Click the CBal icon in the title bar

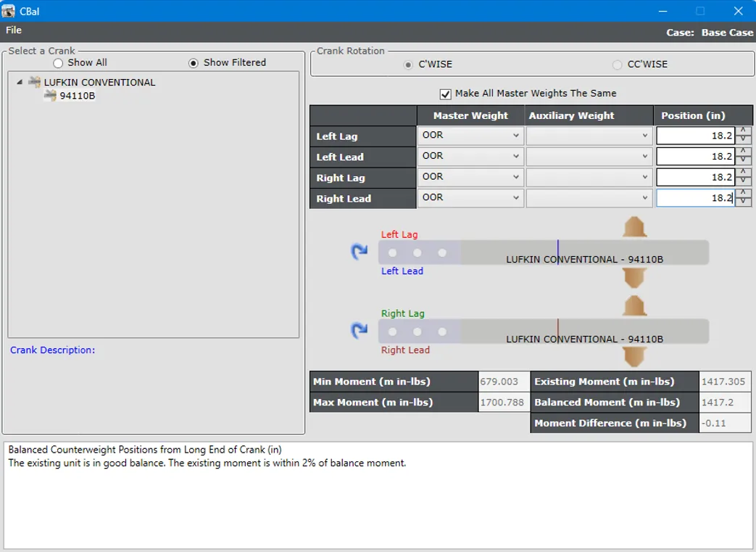(x=9, y=11)
